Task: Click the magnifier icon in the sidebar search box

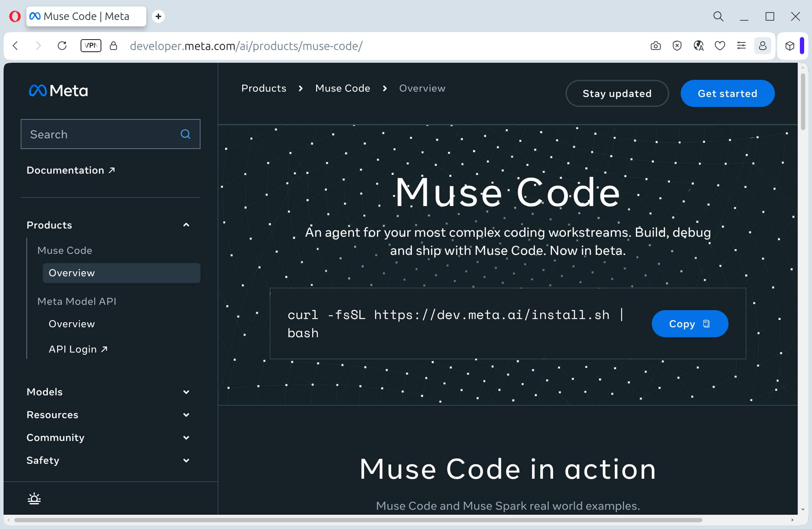Action: tap(185, 134)
